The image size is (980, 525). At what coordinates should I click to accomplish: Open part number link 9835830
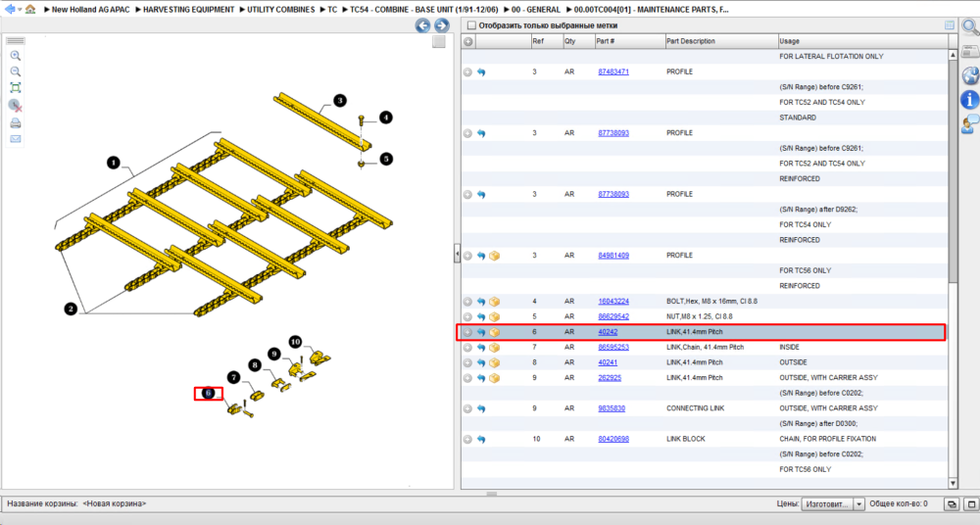pyautogui.click(x=612, y=408)
